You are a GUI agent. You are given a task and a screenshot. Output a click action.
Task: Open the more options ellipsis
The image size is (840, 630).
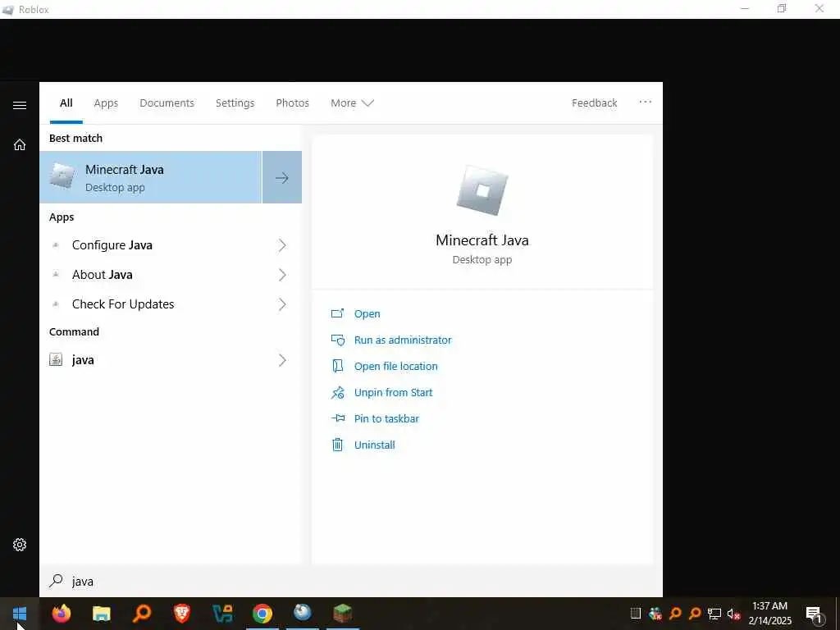click(x=646, y=103)
